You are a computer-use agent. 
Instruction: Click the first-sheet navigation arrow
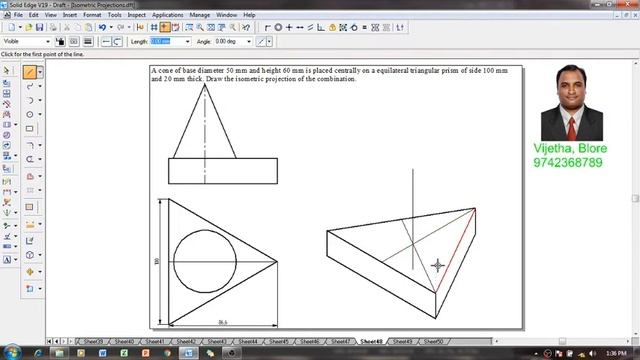pos(49,341)
